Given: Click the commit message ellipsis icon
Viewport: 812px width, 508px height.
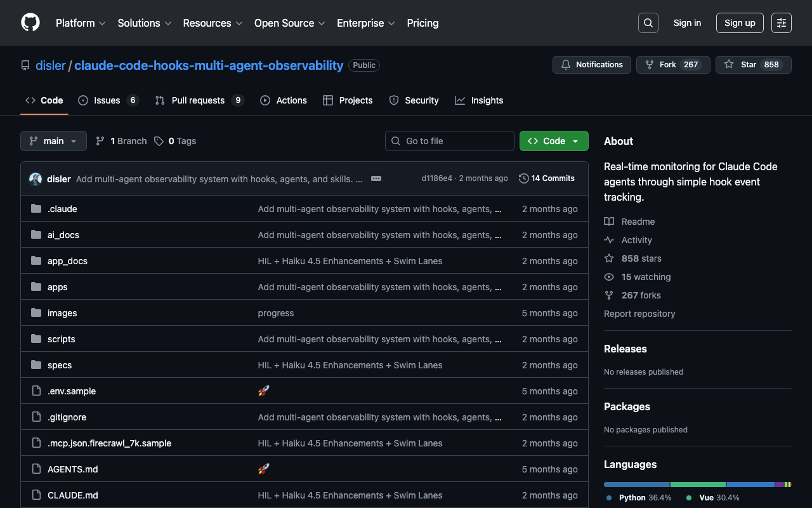Looking at the screenshot, I should (376, 178).
